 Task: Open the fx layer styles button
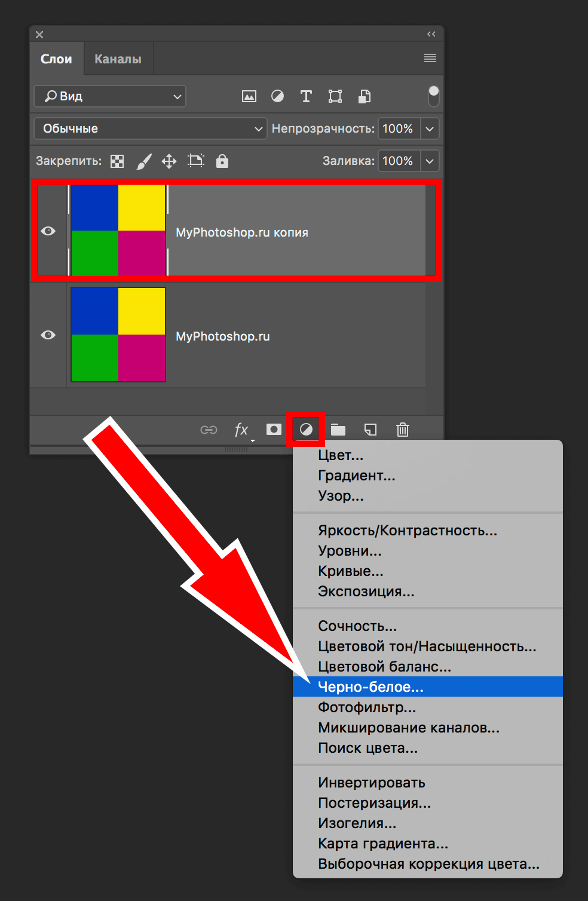click(241, 430)
